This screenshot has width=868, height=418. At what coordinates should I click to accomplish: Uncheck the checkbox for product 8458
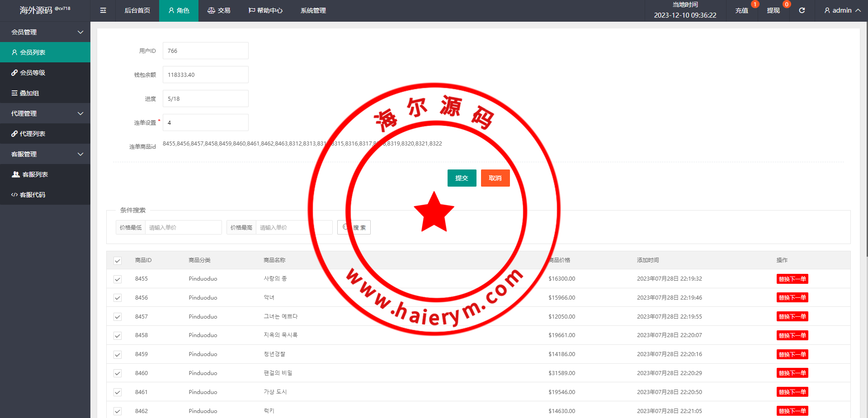[118, 336]
